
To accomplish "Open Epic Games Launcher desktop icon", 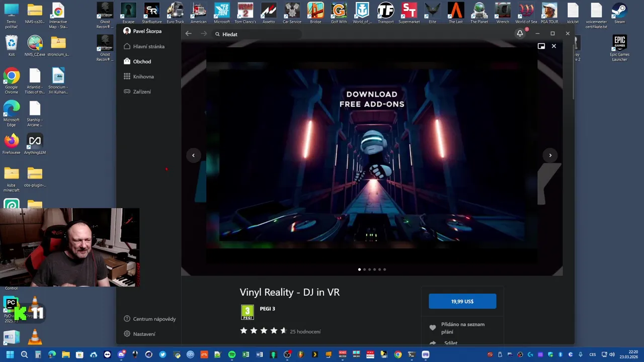I will pos(619,48).
